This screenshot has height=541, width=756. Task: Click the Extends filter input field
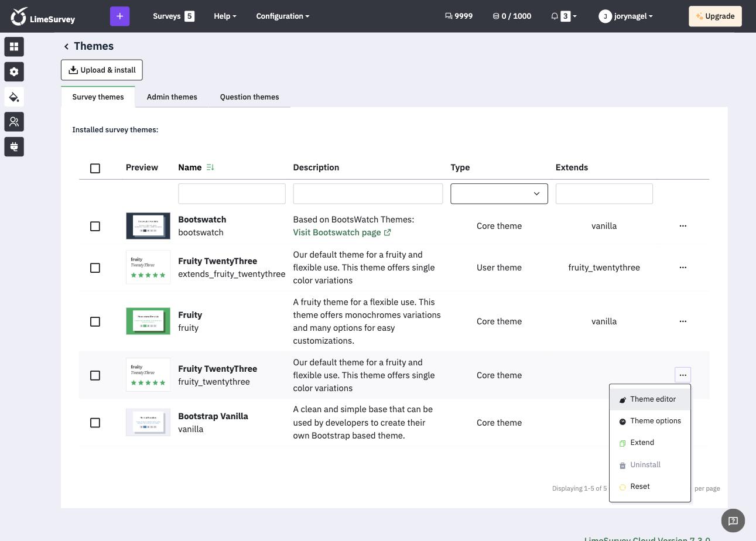tap(604, 194)
